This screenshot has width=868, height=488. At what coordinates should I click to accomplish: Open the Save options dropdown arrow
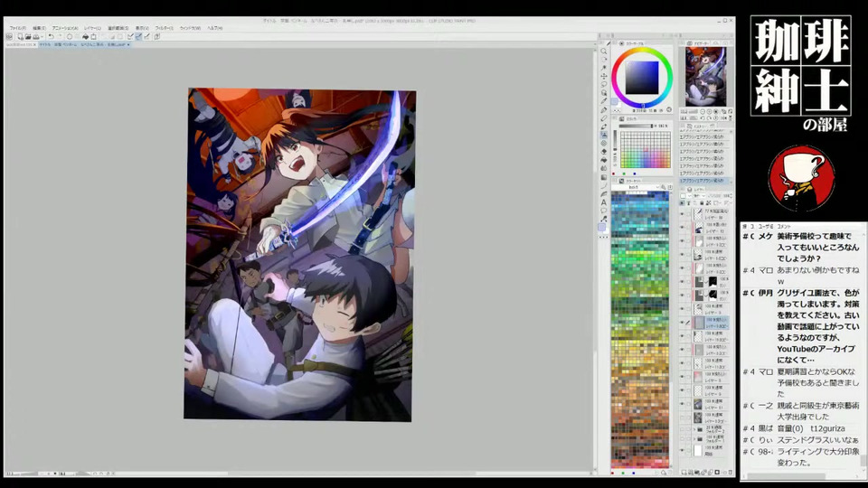pos(42,36)
